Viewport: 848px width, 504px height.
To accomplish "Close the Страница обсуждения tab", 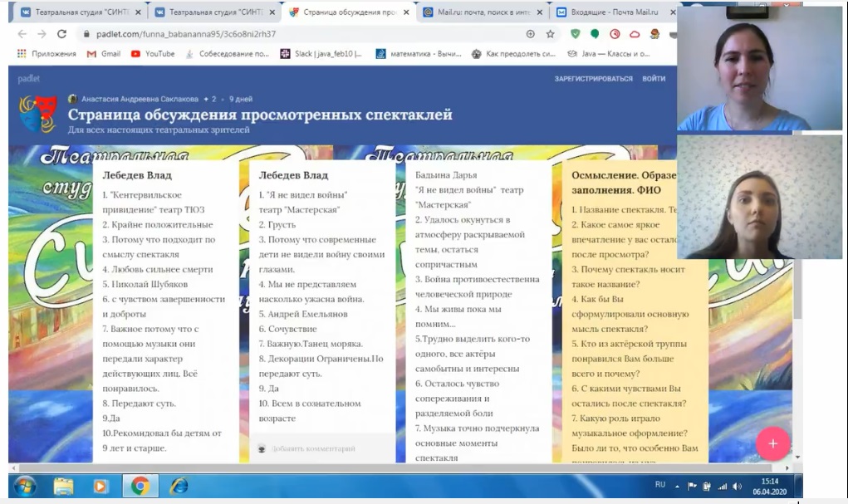I will [406, 12].
